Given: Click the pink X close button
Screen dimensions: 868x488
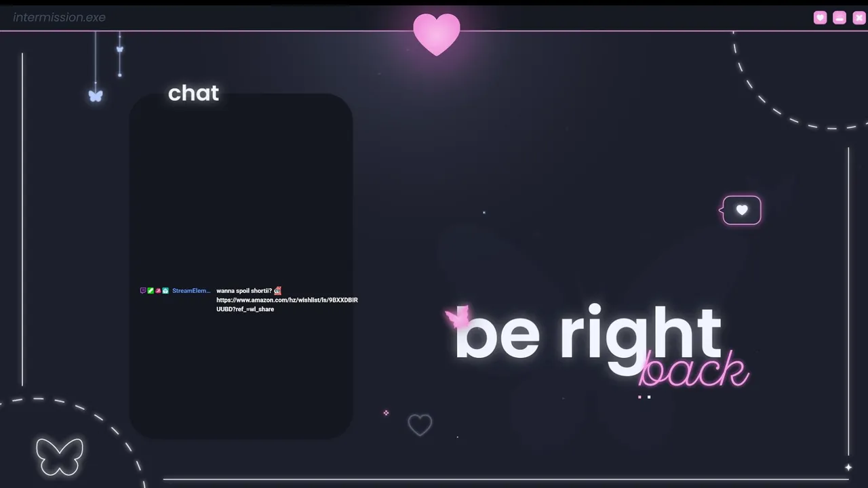Looking at the screenshot, I should [x=859, y=18].
